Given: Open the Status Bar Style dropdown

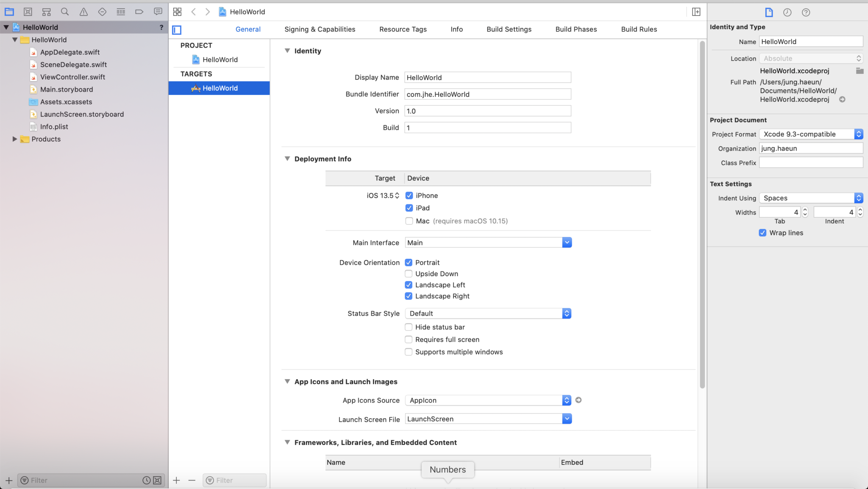Looking at the screenshot, I should tap(567, 313).
